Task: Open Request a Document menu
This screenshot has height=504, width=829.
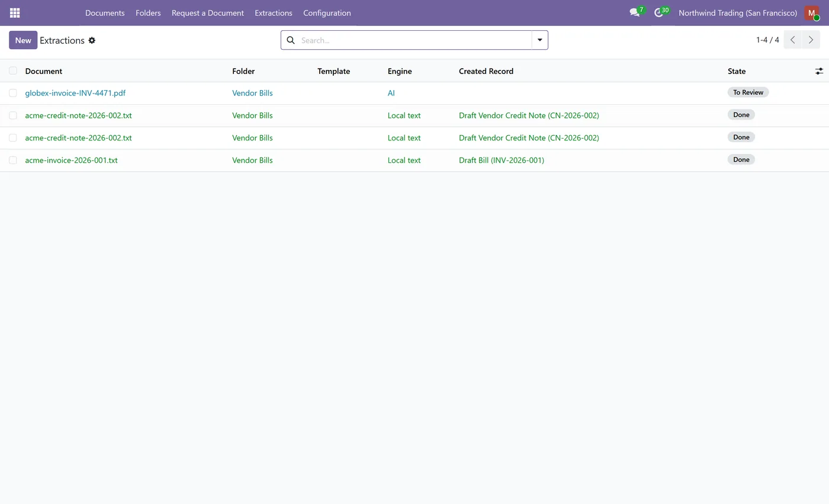Action: (208, 12)
